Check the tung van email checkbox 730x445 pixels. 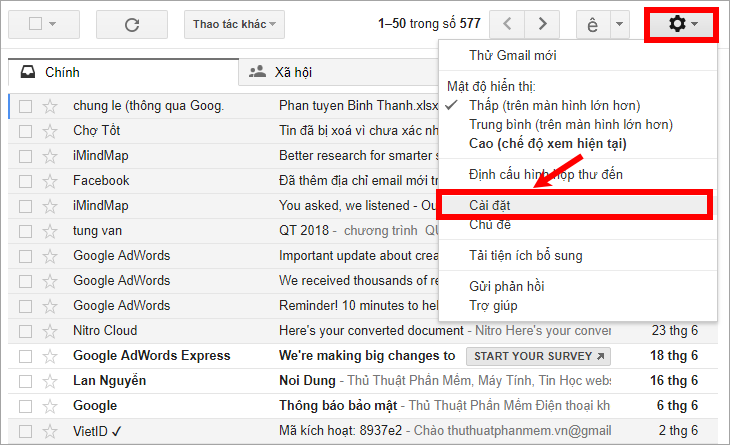tap(26, 231)
